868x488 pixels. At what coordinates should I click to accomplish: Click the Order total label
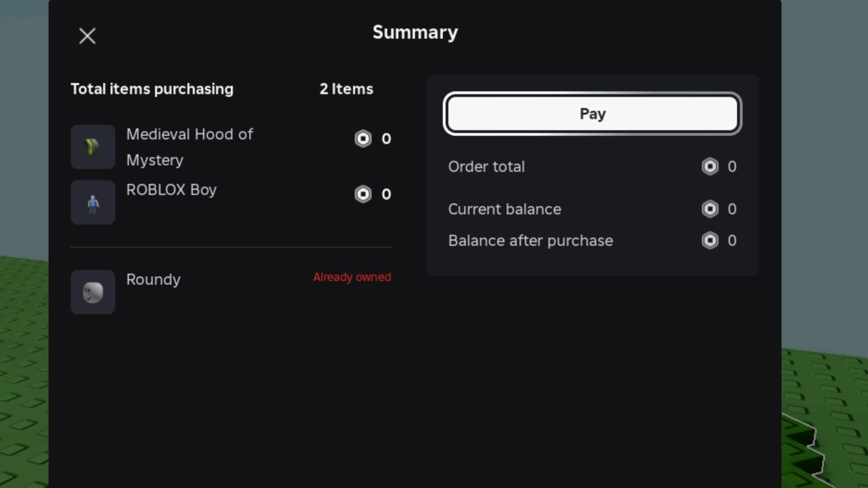(x=486, y=167)
